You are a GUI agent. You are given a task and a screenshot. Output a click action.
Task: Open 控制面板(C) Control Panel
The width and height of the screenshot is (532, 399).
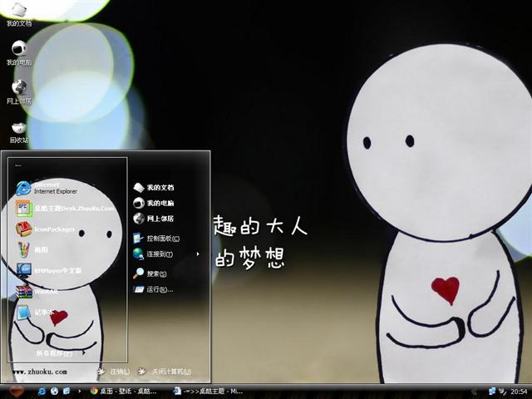tap(156, 239)
